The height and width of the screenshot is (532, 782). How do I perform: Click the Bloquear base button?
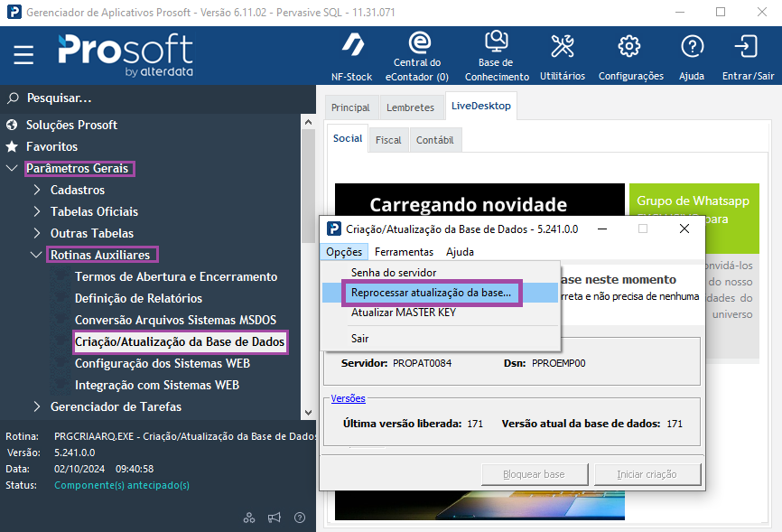[535, 474]
